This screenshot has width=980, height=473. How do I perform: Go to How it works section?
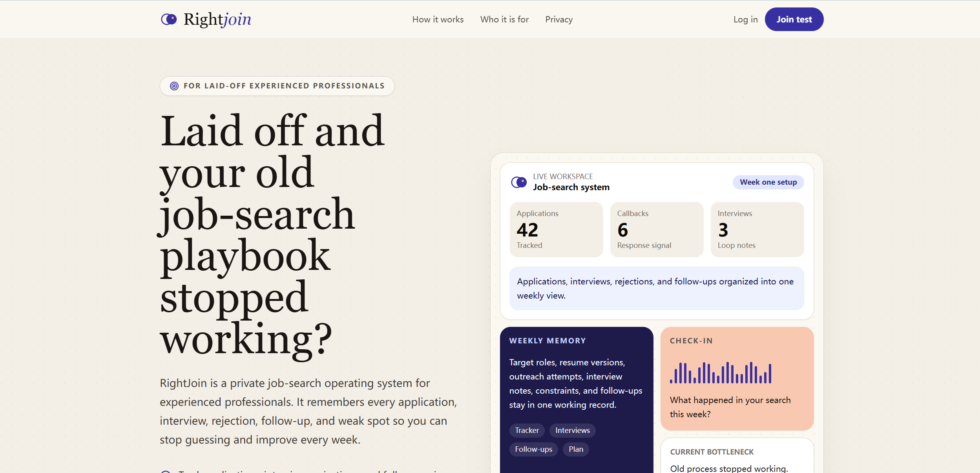[438, 19]
